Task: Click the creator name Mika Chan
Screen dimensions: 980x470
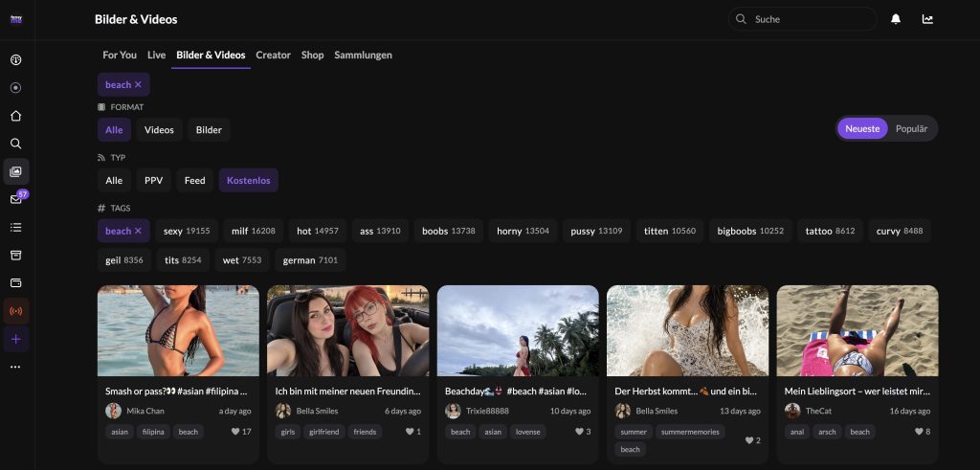Action: [x=145, y=412]
